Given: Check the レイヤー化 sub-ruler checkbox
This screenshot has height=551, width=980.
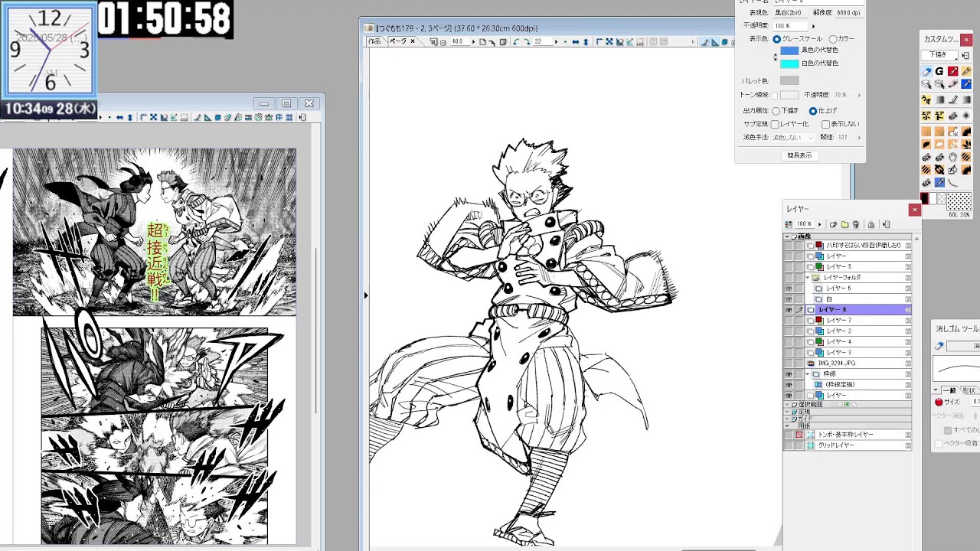Looking at the screenshot, I should 775,124.
